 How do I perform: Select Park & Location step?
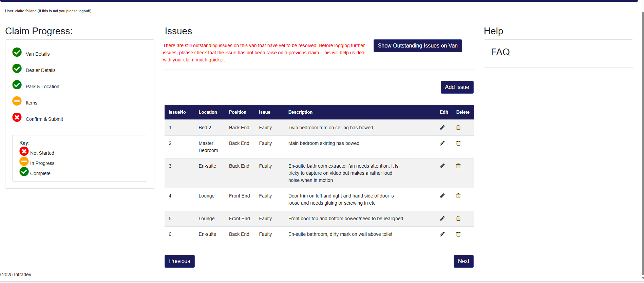coord(42,87)
